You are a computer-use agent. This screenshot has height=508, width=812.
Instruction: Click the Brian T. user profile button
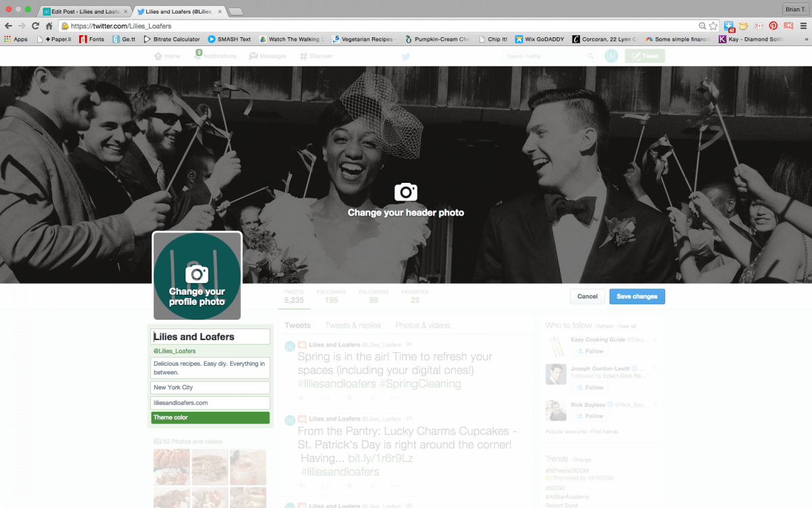click(795, 9)
